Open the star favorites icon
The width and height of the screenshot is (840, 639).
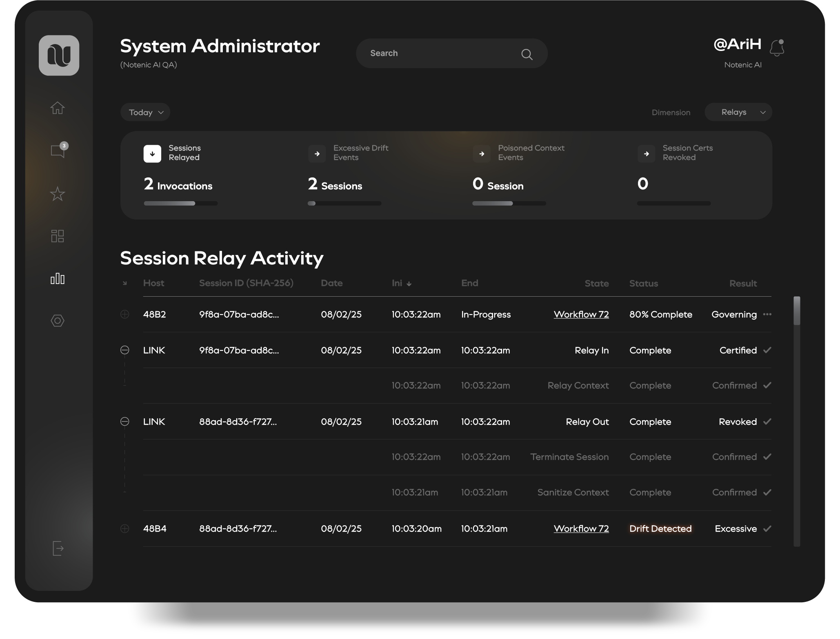[x=58, y=194]
